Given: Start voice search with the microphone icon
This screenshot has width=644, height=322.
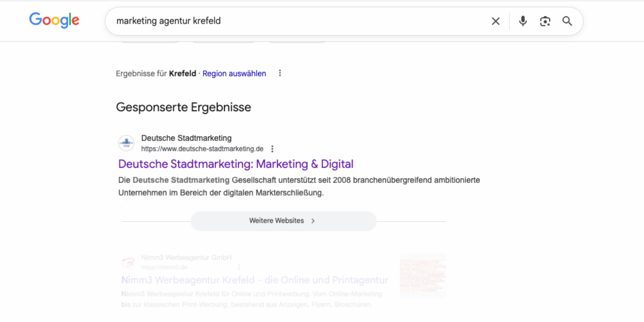Looking at the screenshot, I should click(x=523, y=21).
